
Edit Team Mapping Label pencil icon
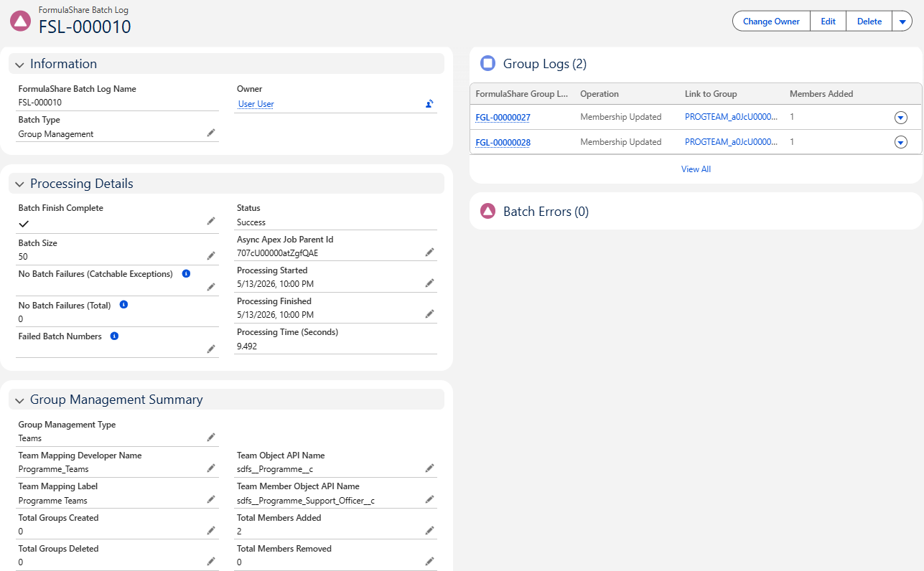pos(211,499)
